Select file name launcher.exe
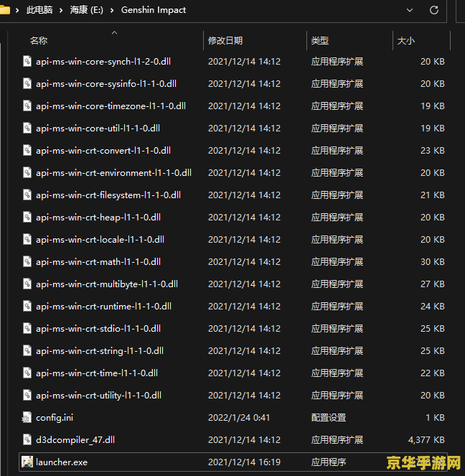Screen dimensions: 465x476 [x=62, y=462]
